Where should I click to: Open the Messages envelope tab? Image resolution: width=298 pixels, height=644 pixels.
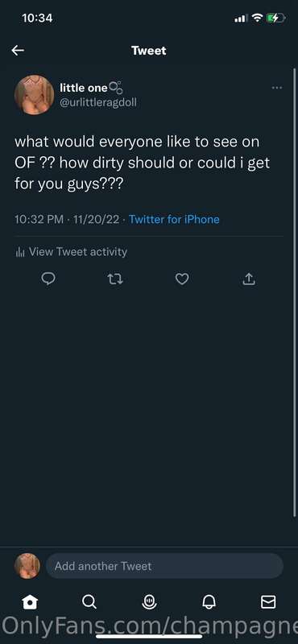tap(268, 602)
